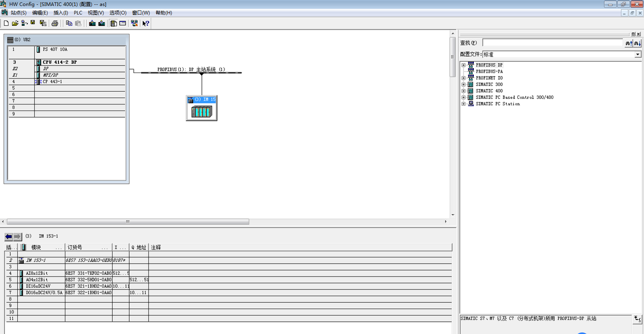Expand the SIMATIC 300 catalog node
Screen dimensions: 644x334
pos(464,84)
